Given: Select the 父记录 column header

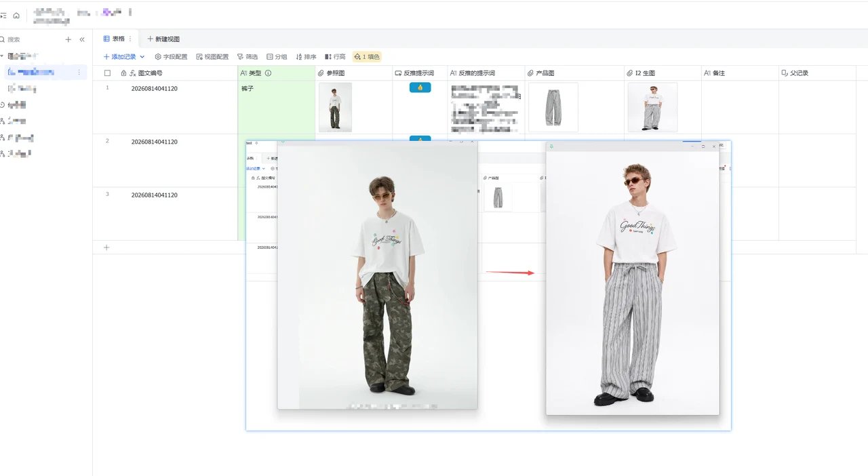Looking at the screenshot, I should [817, 73].
